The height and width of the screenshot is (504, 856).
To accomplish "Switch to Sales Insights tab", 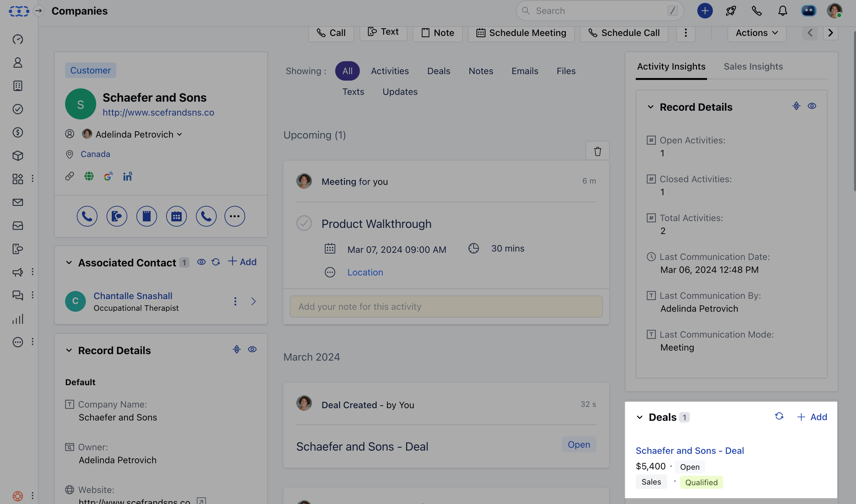I will (753, 67).
